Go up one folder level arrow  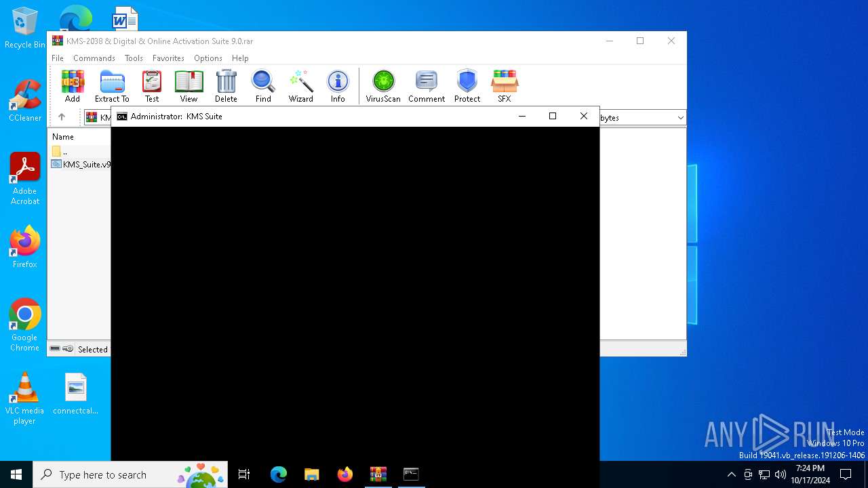pyautogui.click(x=62, y=117)
